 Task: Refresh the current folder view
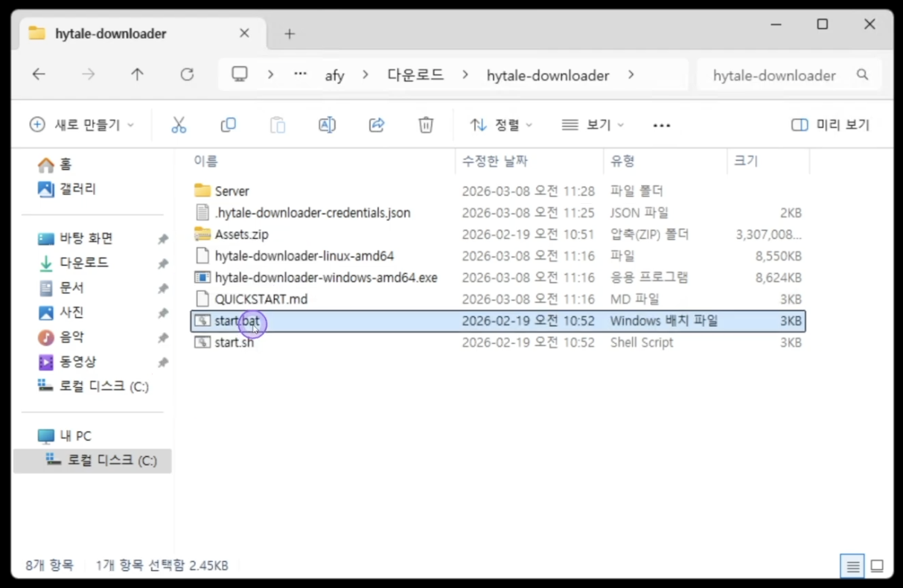click(187, 74)
